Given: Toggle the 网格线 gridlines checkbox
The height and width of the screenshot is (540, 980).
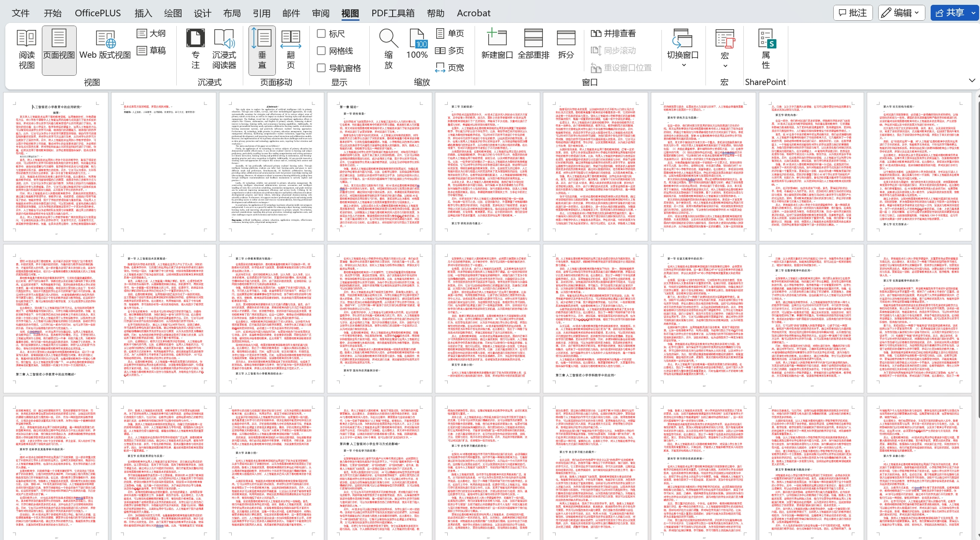Looking at the screenshot, I should coord(322,51).
